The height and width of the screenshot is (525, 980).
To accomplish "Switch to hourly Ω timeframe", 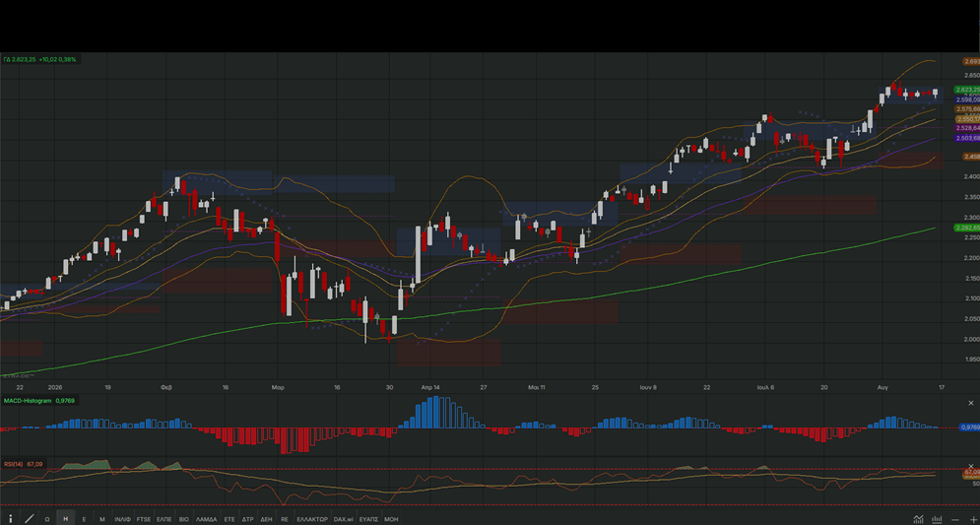I will click(x=47, y=519).
